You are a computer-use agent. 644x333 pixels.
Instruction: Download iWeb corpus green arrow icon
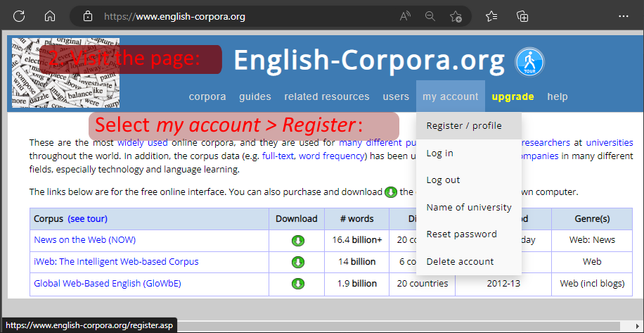click(x=298, y=262)
